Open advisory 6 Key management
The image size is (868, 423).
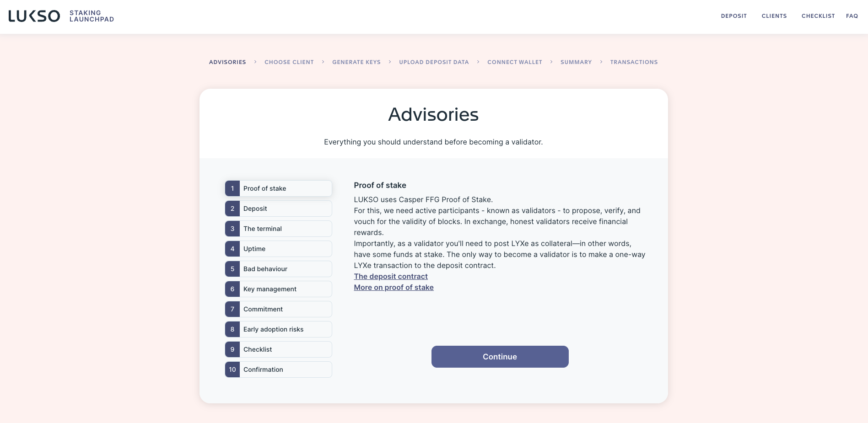pyautogui.click(x=278, y=289)
